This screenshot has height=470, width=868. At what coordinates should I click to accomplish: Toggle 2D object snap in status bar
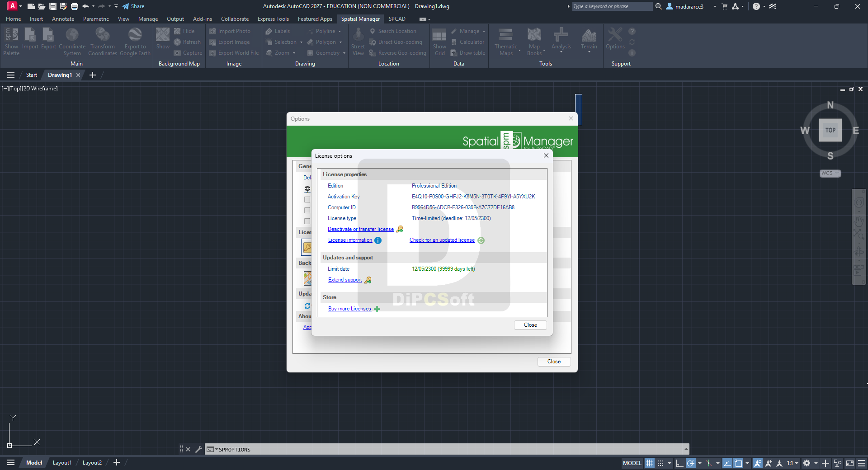[x=738, y=463]
